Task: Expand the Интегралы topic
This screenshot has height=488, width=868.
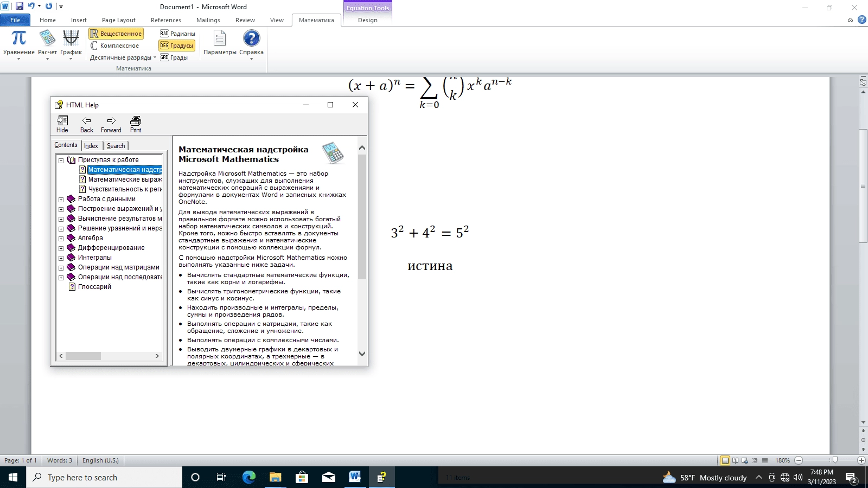Action: tap(61, 258)
